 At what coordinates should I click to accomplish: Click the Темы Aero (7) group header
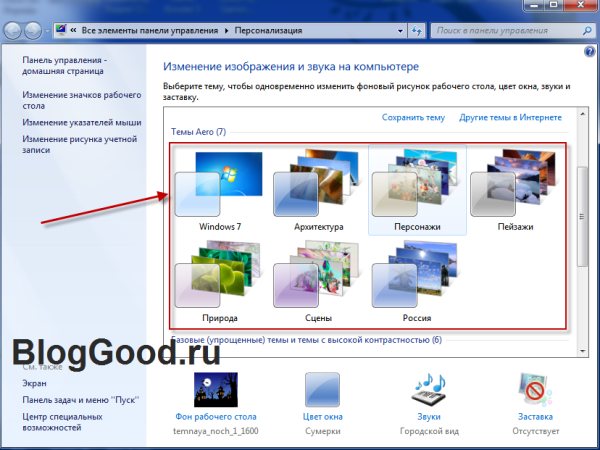(198, 132)
